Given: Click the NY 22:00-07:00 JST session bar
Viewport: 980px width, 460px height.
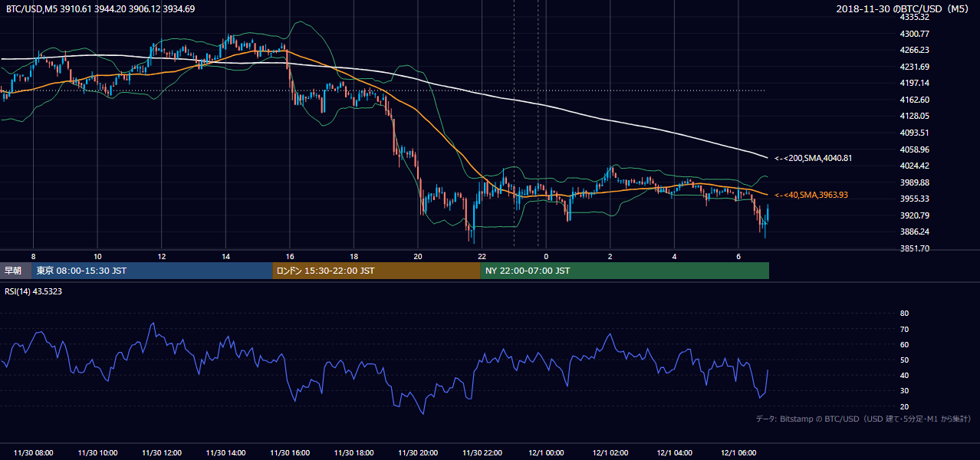Looking at the screenshot, I should [x=625, y=271].
